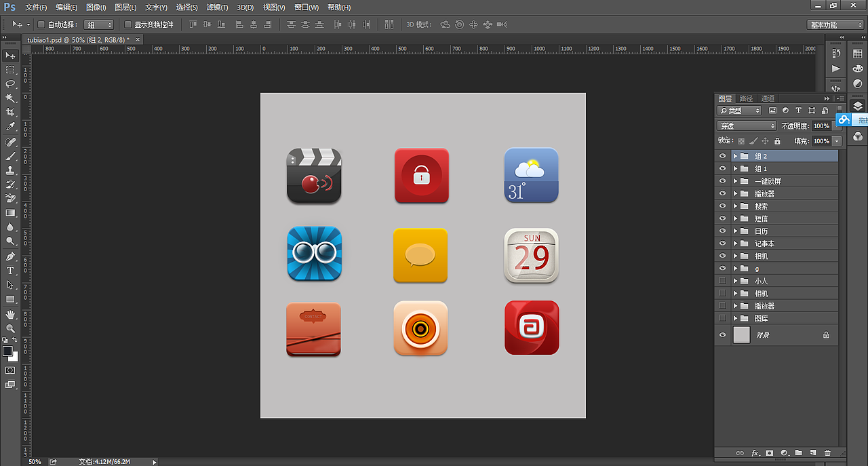Select the Eraser tool

[x=10, y=199]
